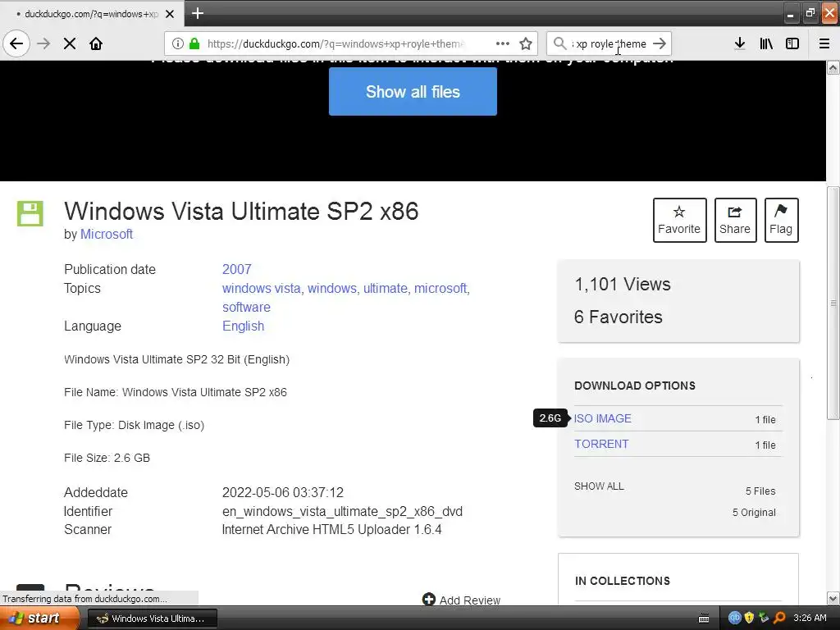Stop loading the page
840x630 pixels.
pyautogui.click(x=70, y=43)
